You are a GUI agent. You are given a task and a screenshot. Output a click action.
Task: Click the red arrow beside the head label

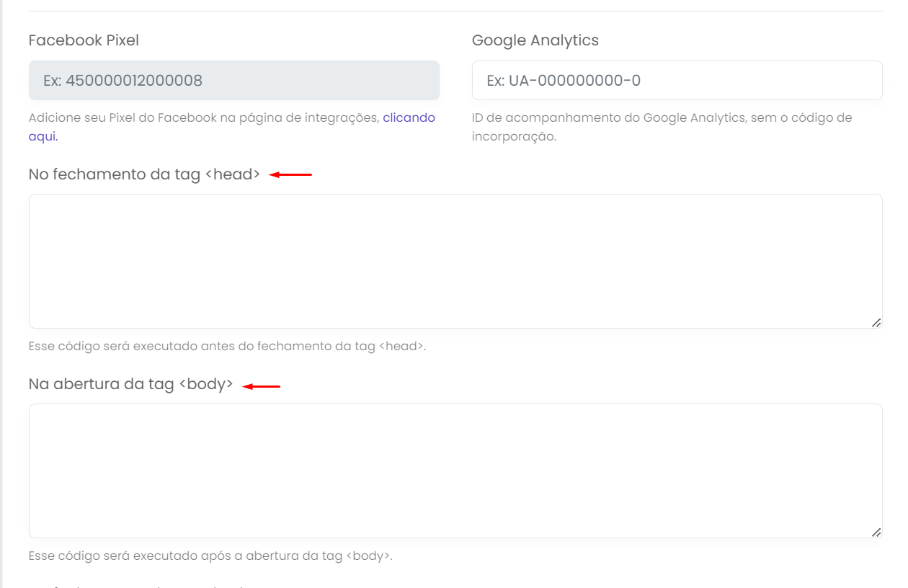291,174
